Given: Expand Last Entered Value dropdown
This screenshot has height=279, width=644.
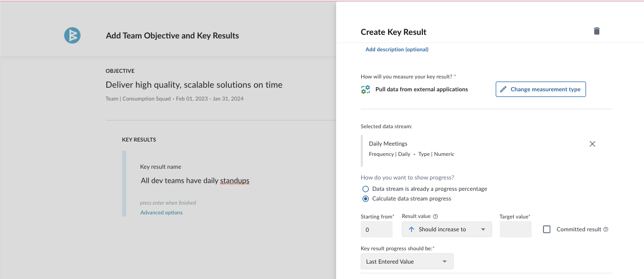Looking at the screenshot, I should point(407,262).
